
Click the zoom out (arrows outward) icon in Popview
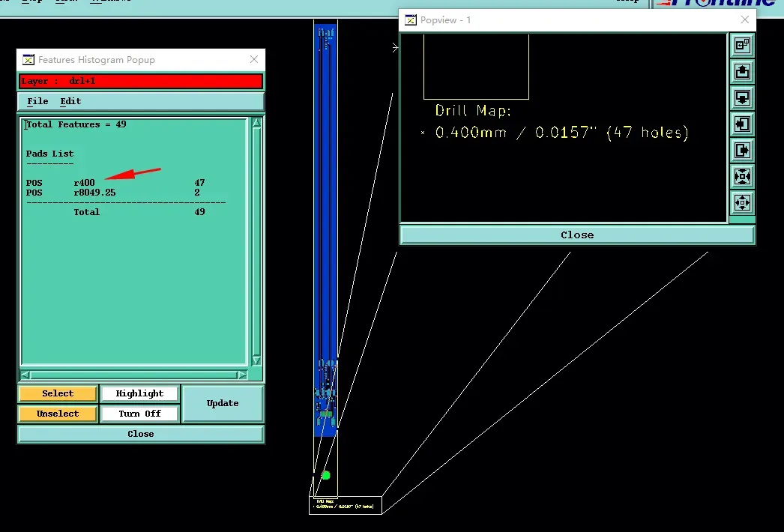coord(742,202)
